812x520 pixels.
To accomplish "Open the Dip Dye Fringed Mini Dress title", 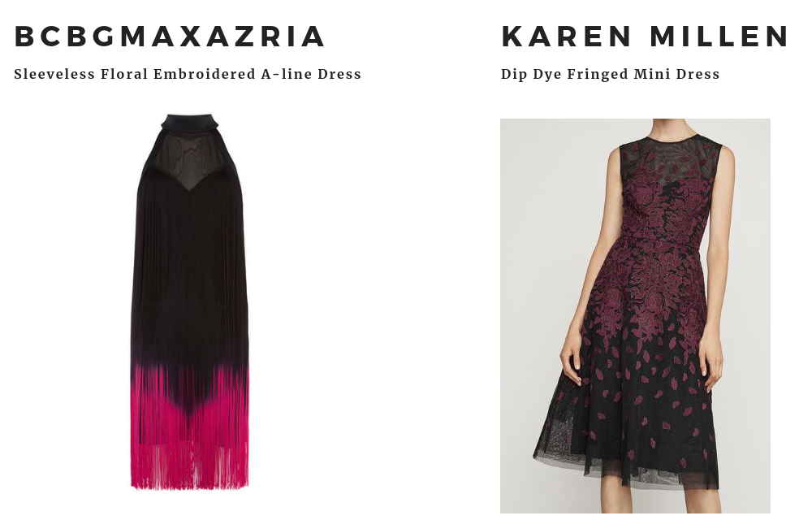I will tap(610, 74).
